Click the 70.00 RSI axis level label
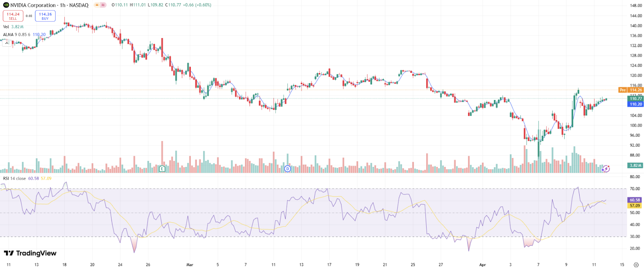This screenshot has width=644, height=269. [x=635, y=189]
